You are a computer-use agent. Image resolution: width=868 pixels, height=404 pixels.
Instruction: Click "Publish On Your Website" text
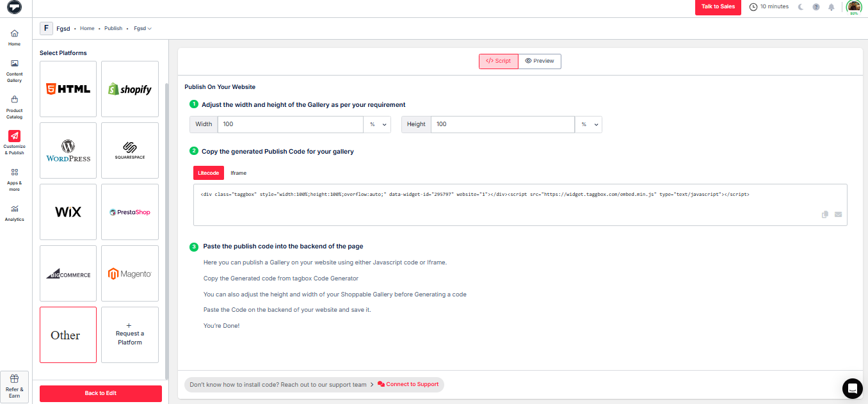(220, 86)
